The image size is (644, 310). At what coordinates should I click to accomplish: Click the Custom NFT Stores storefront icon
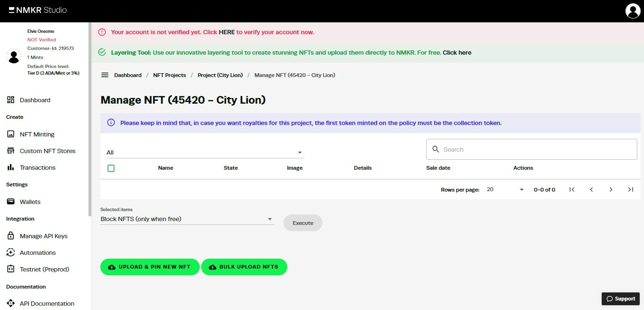[x=11, y=151]
